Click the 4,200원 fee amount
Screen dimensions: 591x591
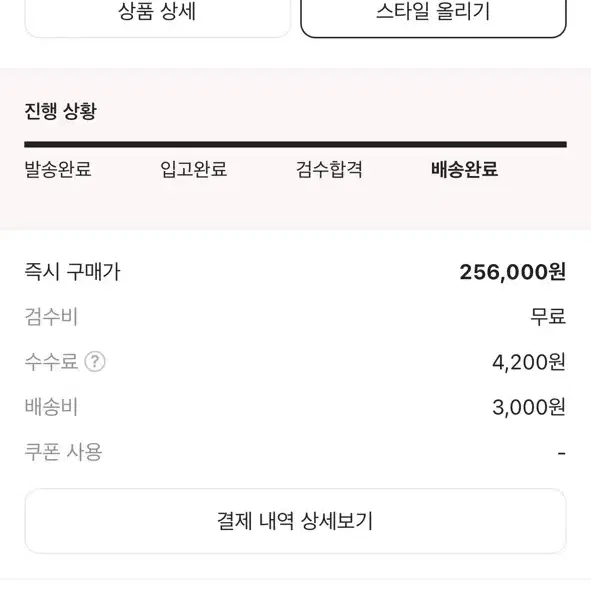coord(529,362)
